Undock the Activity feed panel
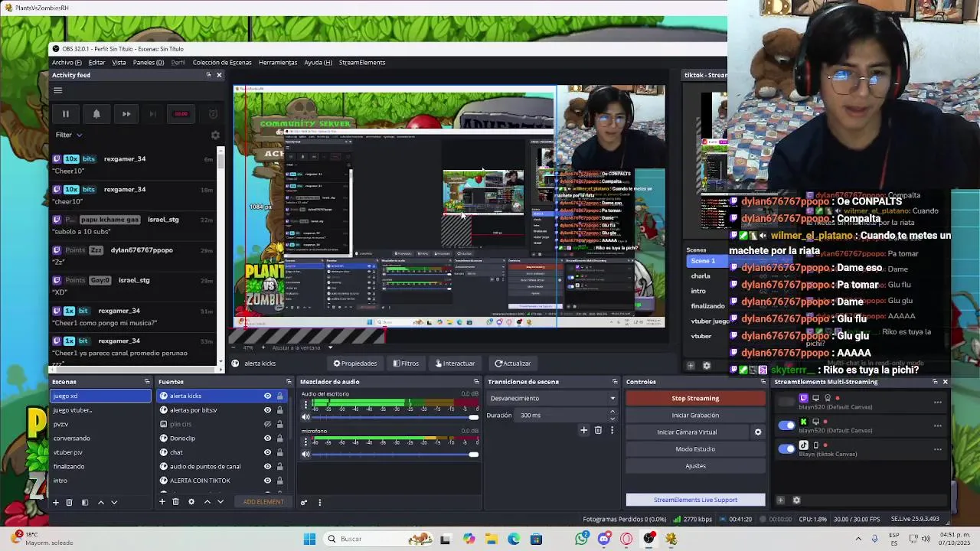 tap(208, 75)
